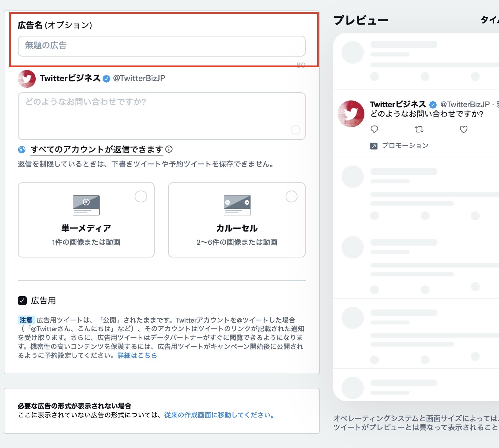Select the カルーセル radio button
This screenshot has width=499, height=448.
click(292, 196)
